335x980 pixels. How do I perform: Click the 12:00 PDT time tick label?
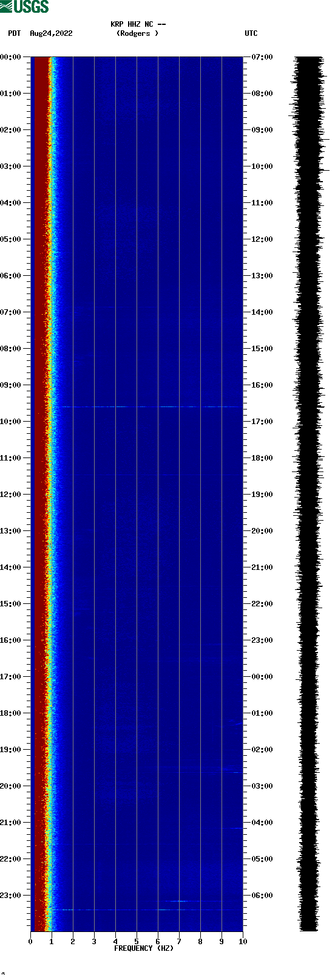[x=11, y=495]
